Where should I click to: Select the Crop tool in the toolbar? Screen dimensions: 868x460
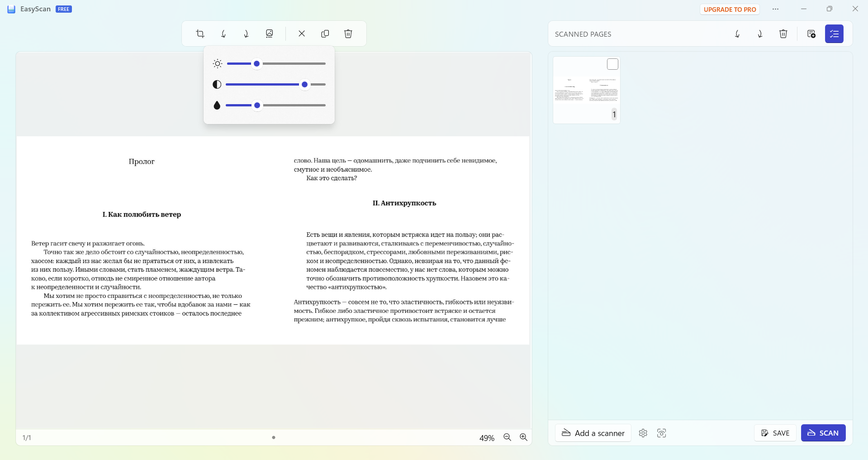tap(200, 34)
